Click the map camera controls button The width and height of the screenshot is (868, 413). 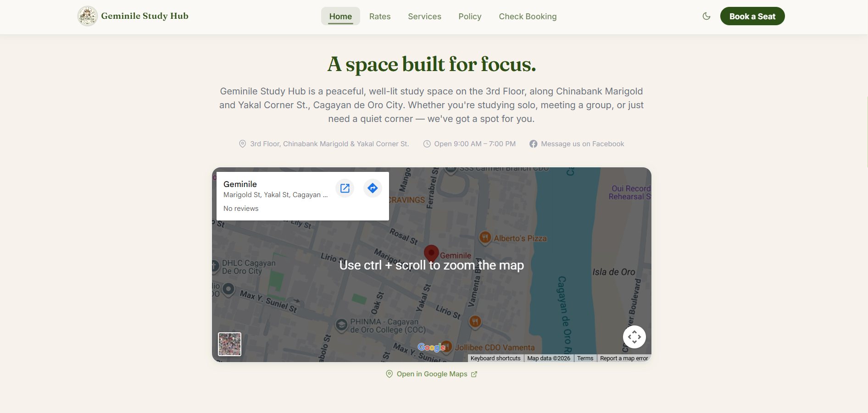pos(634,337)
